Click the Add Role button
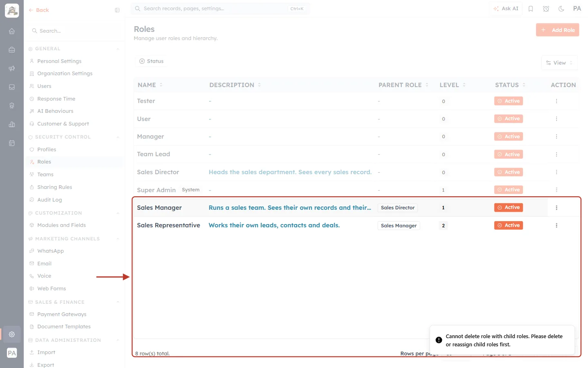588x368 pixels. pyautogui.click(x=557, y=30)
